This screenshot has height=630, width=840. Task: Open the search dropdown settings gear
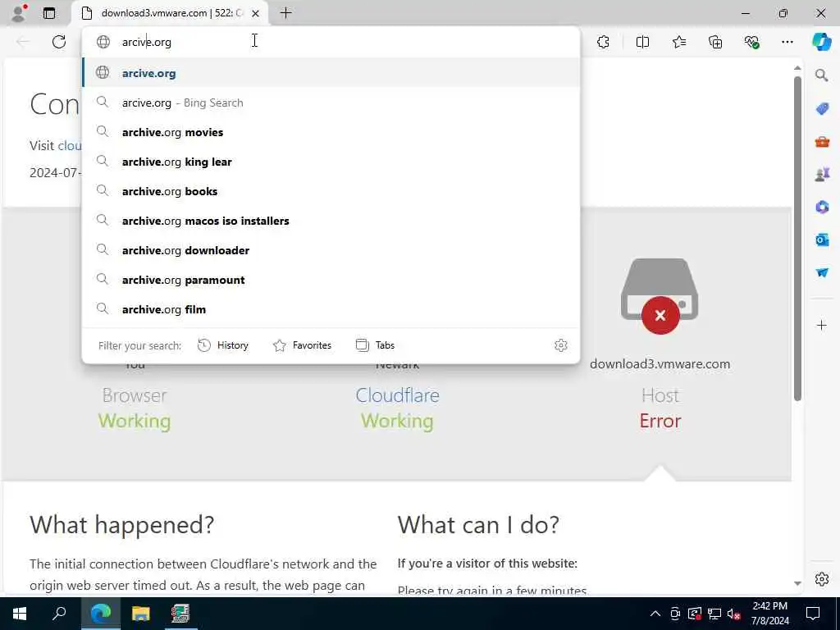561,345
